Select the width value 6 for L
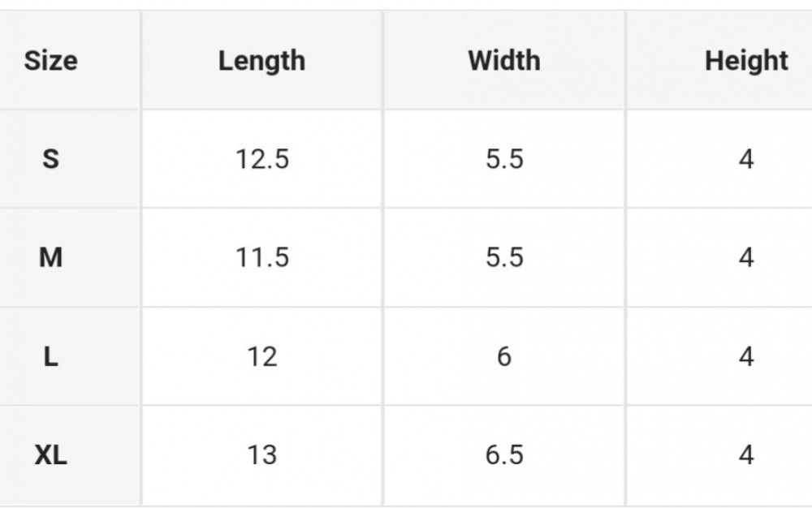Screen dimensions: 812x508 (x=504, y=356)
